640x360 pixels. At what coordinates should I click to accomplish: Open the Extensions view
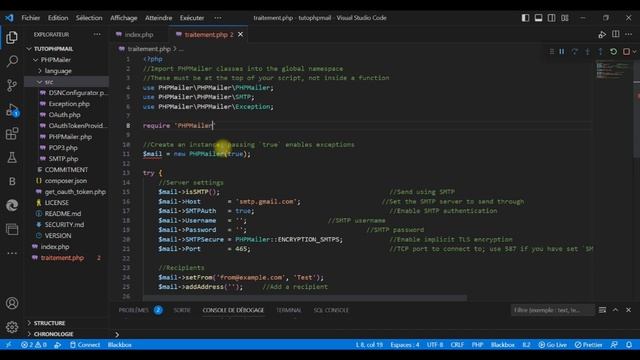click(12, 133)
